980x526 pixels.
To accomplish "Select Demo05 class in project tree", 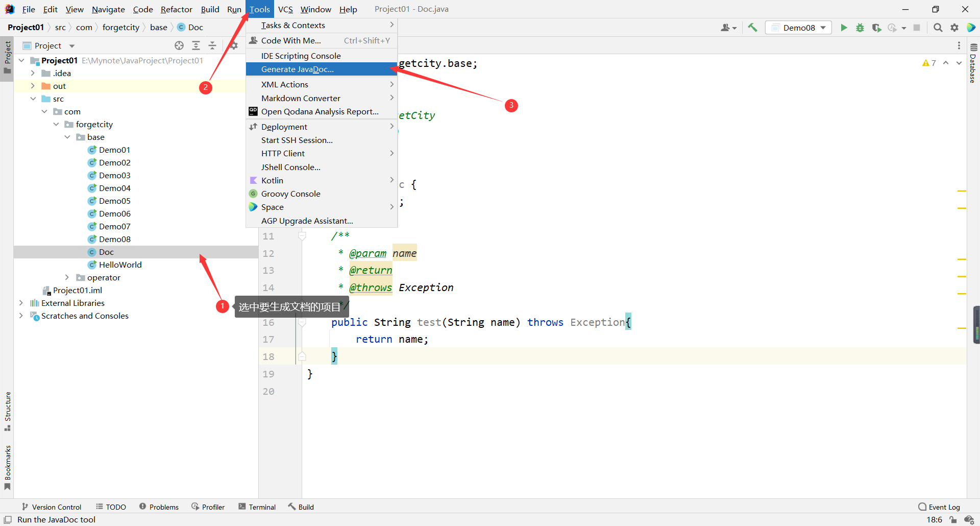I will tap(114, 201).
